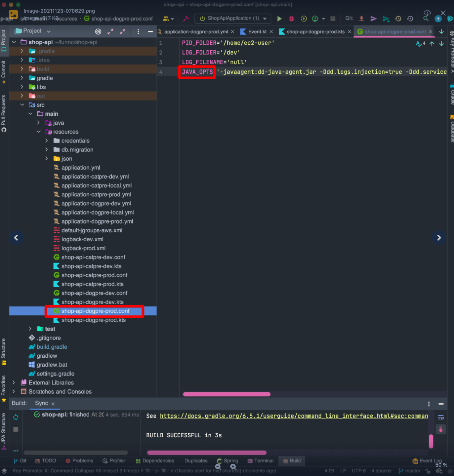Expand the libs folder chevron
This screenshot has width=454, height=476.
click(22, 87)
